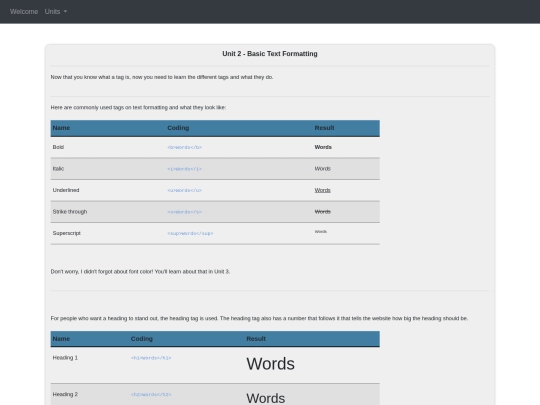The height and width of the screenshot is (405, 540).
Task: Click the <u>Words</u> code snippet
Action: [185, 190]
